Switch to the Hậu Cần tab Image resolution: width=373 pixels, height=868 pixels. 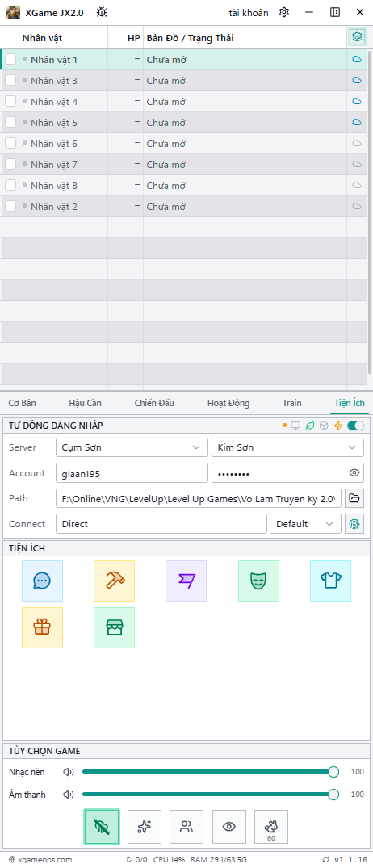click(86, 403)
